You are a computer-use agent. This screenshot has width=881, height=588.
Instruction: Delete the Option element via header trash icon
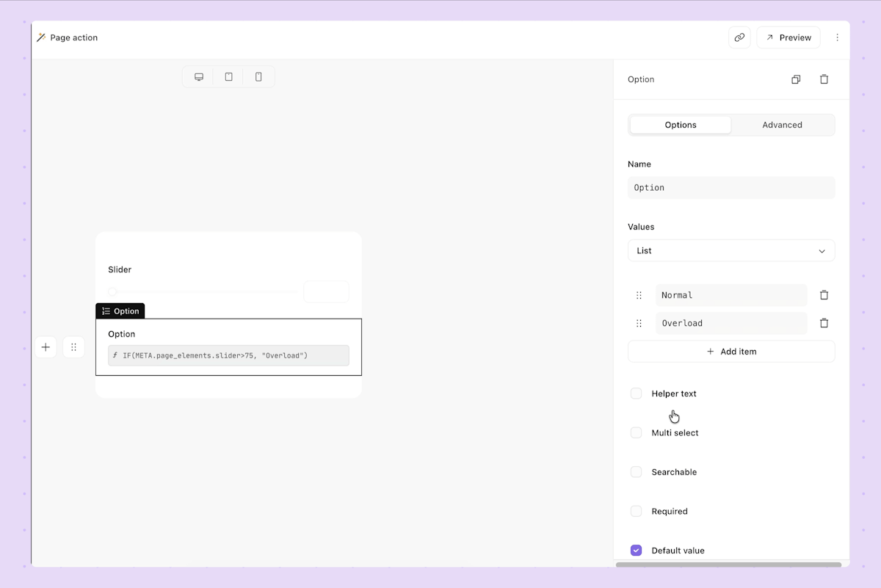click(824, 79)
